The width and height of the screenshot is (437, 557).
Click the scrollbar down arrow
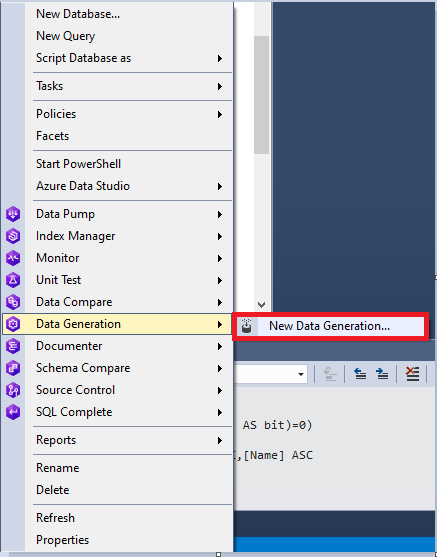click(x=261, y=304)
